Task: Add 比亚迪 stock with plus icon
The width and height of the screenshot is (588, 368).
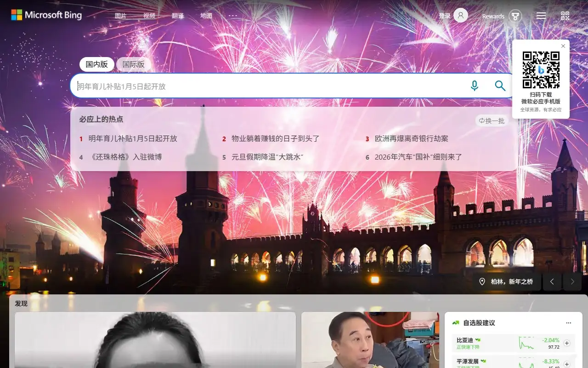Action: (566, 343)
